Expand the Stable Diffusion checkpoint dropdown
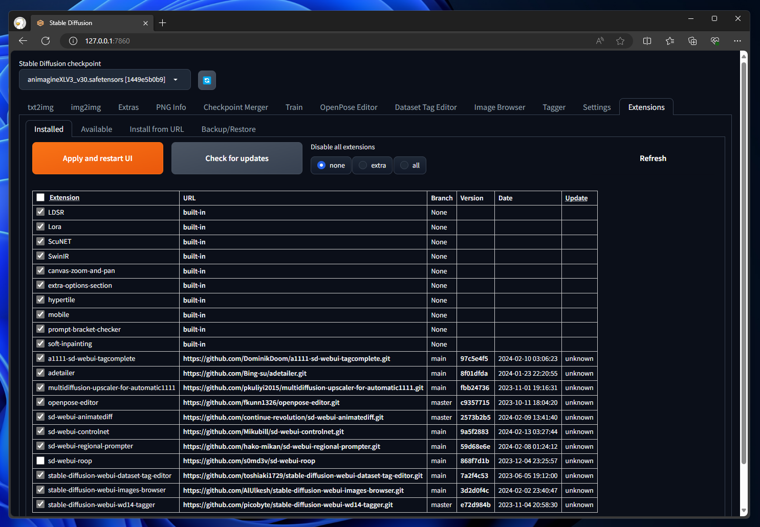This screenshot has width=760, height=527. pos(175,80)
